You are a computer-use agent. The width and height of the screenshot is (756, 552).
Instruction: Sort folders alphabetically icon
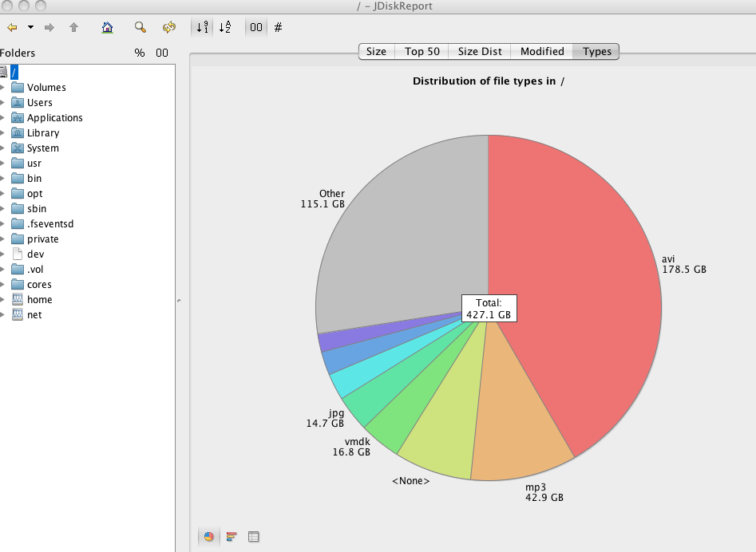(x=224, y=27)
